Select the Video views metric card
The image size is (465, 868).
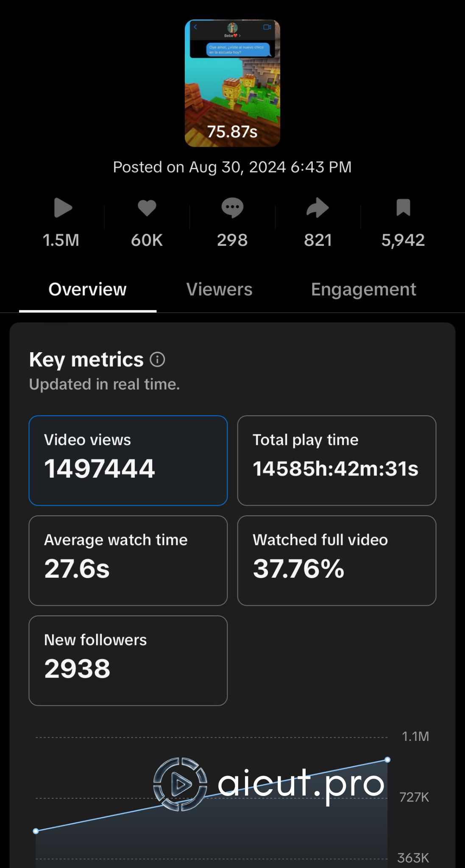point(128,460)
